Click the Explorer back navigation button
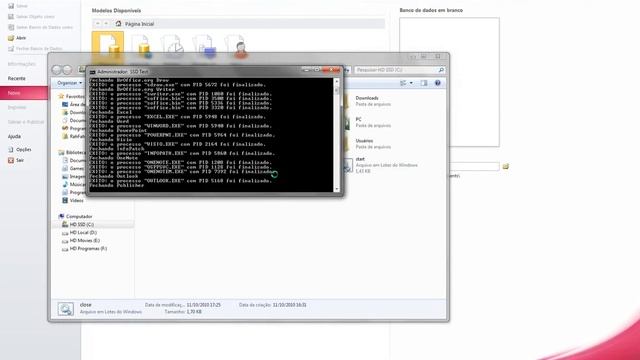Image resolution: width=640 pixels, height=360 pixels. click(57, 70)
